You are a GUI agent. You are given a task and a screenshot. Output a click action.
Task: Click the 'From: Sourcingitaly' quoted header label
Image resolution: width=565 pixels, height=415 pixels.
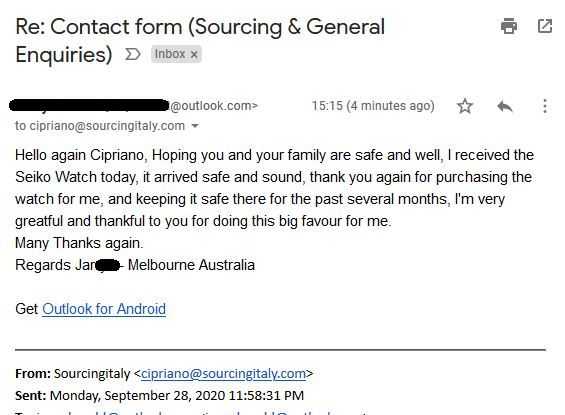pos(72,374)
